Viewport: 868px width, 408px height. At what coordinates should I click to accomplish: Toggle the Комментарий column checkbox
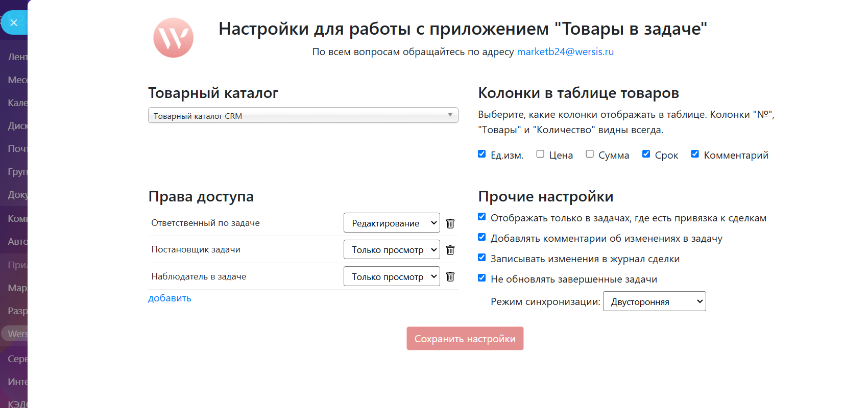click(x=695, y=154)
